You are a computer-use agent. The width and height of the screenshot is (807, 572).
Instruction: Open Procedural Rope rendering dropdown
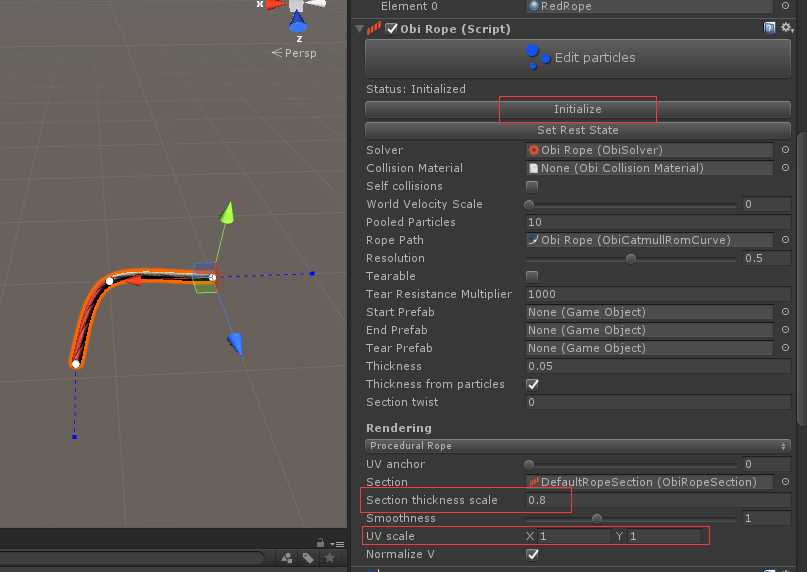coord(577,446)
